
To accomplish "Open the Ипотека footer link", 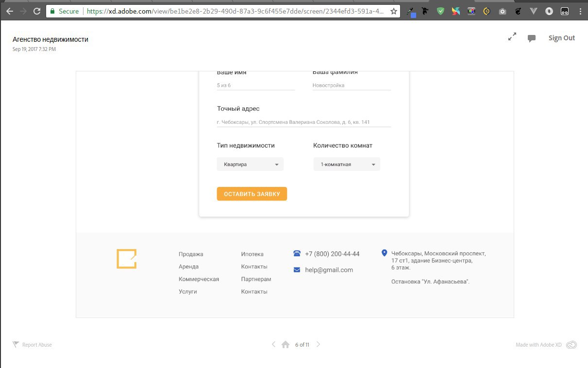I will pos(252,254).
